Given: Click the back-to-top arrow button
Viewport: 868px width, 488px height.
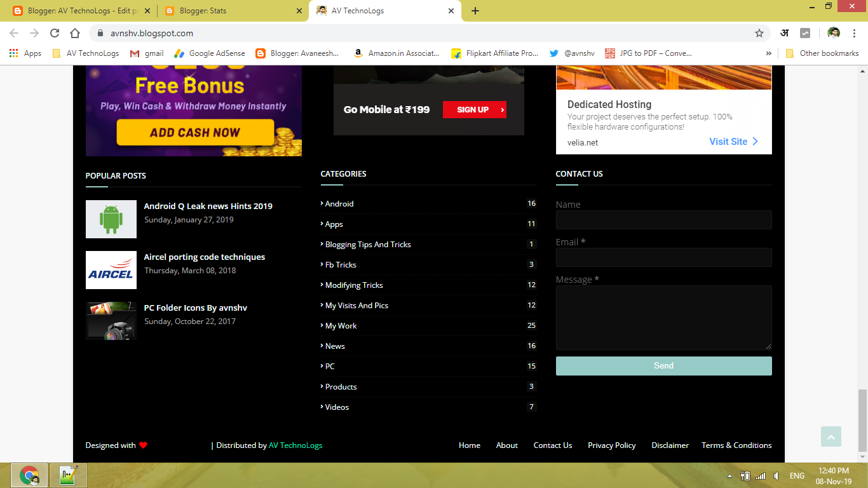Looking at the screenshot, I should 831,437.
